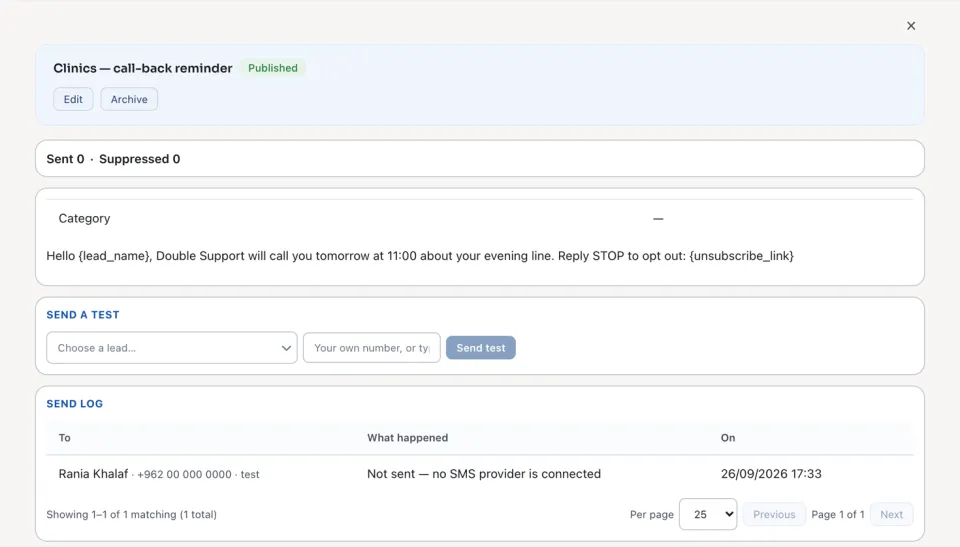Click the To column header
The image size is (960, 547).
[x=64, y=438]
